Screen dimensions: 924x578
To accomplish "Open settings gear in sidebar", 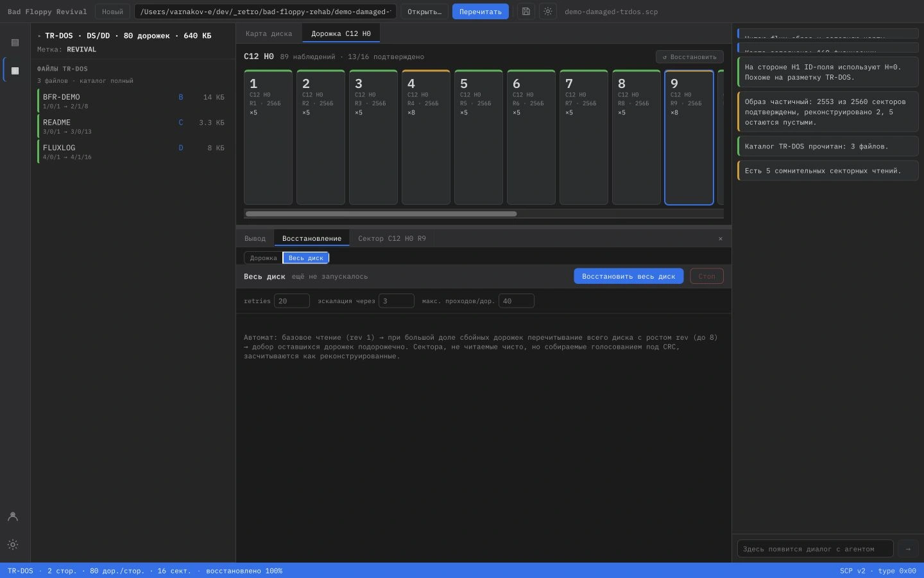I will pyautogui.click(x=12, y=545).
